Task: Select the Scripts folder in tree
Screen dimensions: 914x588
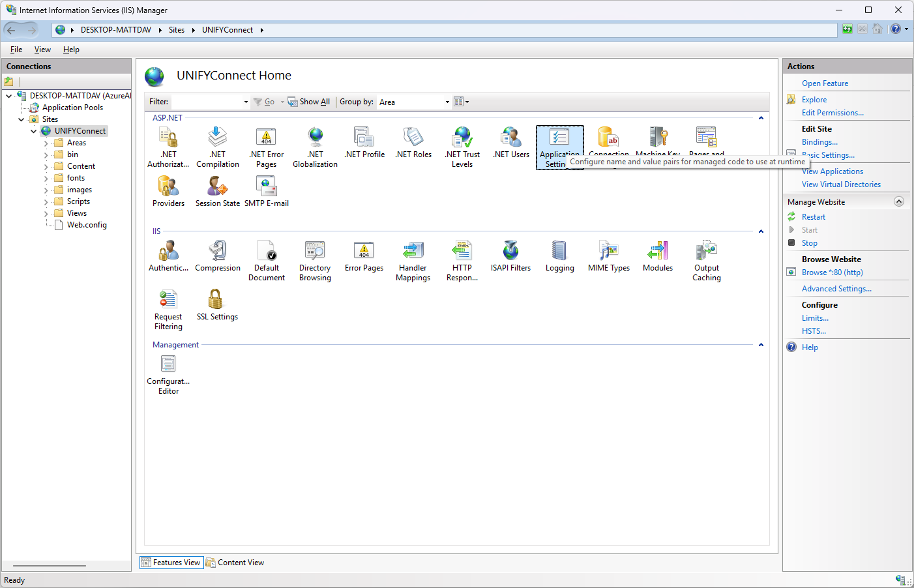Action: coord(78,201)
